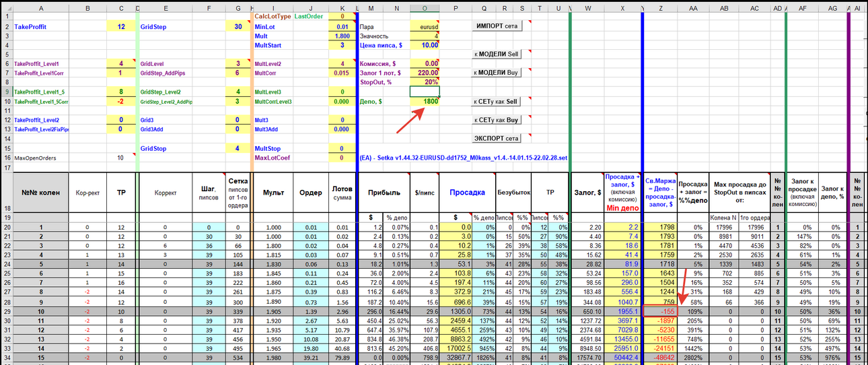Select the free margin cell showing 1798
The width and height of the screenshot is (868, 365).
(x=660, y=228)
